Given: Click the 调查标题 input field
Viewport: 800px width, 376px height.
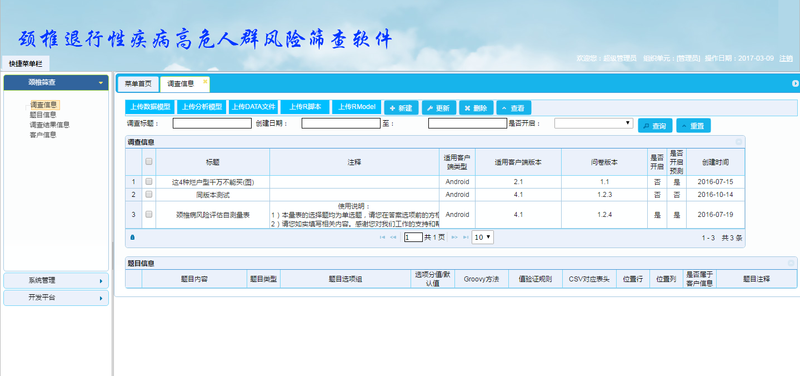Looking at the screenshot, I should coord(212,123).
